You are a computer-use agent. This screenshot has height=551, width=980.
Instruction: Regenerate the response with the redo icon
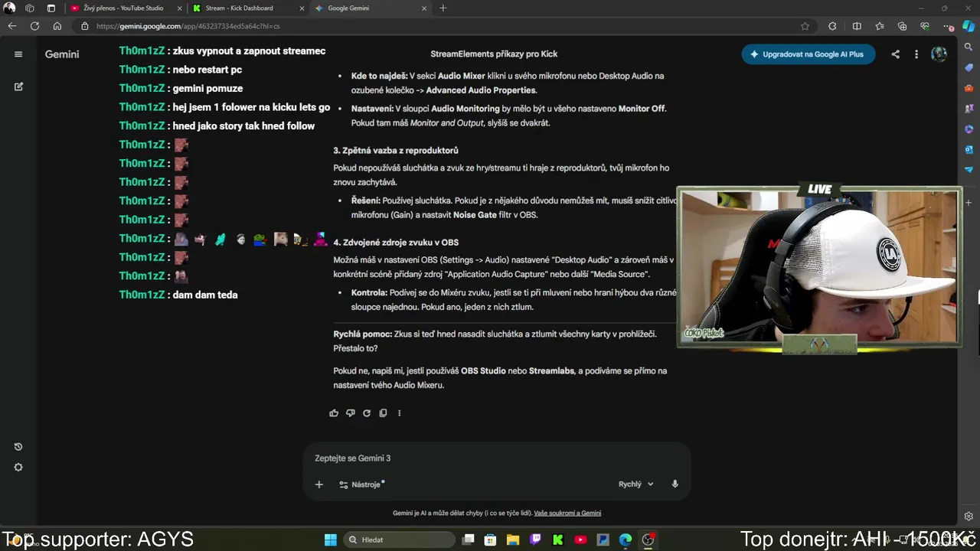[367, 413]
